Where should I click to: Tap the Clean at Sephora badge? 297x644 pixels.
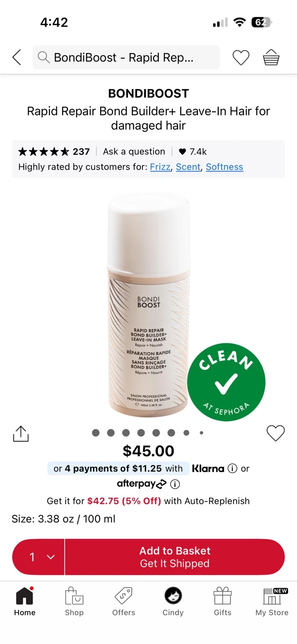tap(226, 382)
